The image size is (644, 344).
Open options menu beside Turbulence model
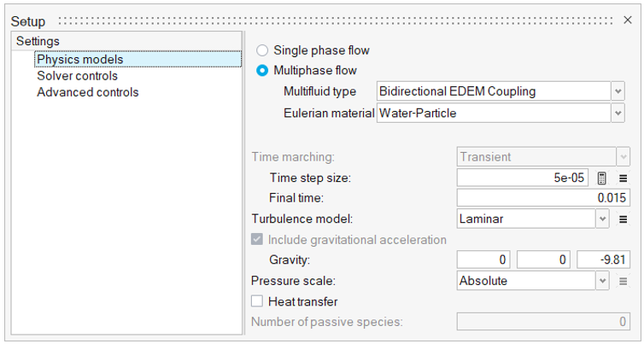pyautogui.click(x=623, y=219)
